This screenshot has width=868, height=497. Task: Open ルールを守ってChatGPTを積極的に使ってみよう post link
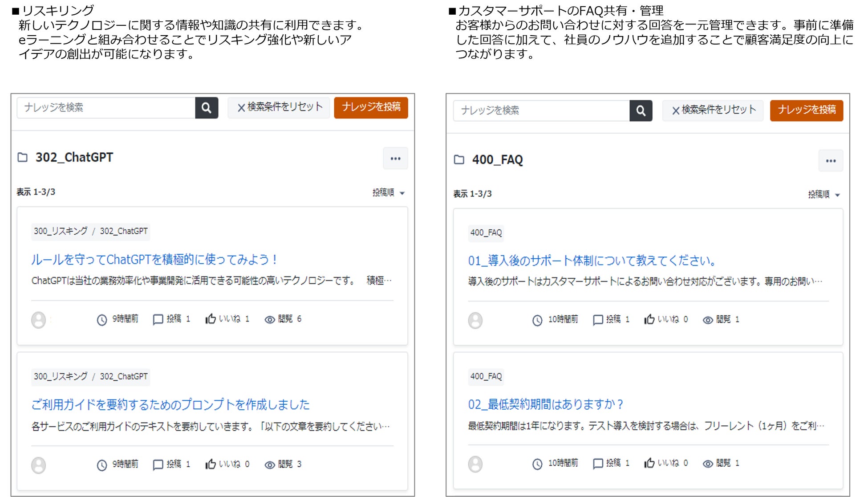click(x=154, y=260)
